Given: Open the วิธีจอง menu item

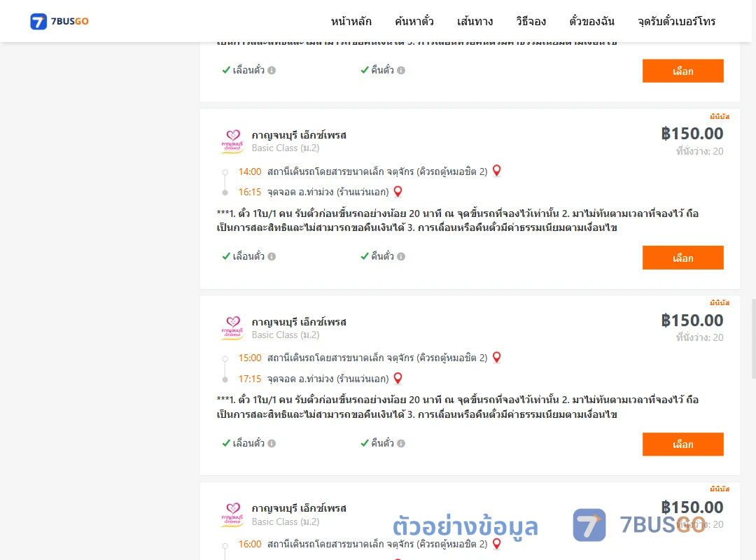Looking at the screenshot, I should click(531, 22).
